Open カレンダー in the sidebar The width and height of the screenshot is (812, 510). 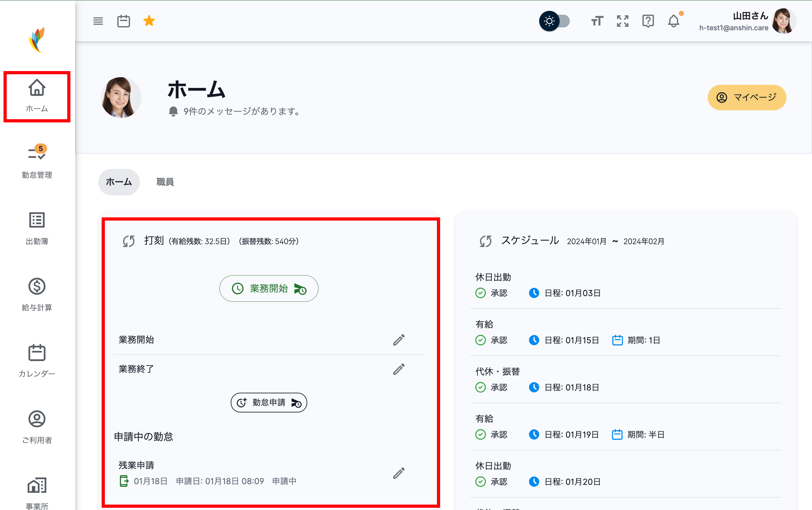(x=37, y=360)
